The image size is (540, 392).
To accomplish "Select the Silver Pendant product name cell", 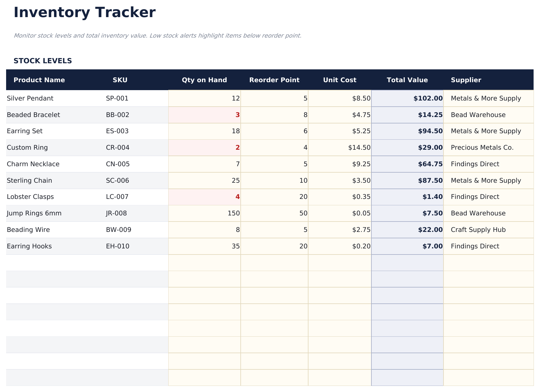I will pos(30,98).
